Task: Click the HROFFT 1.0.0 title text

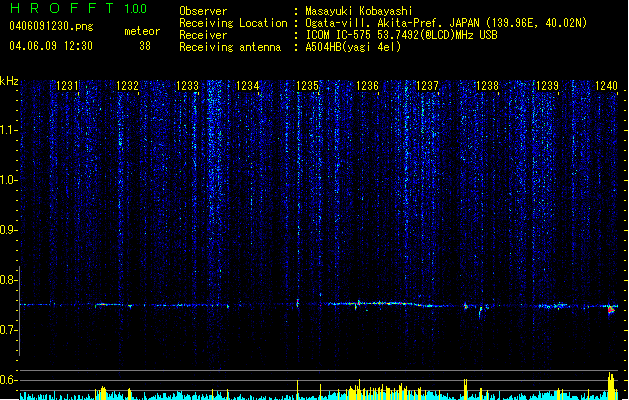Action: point(78,8)
